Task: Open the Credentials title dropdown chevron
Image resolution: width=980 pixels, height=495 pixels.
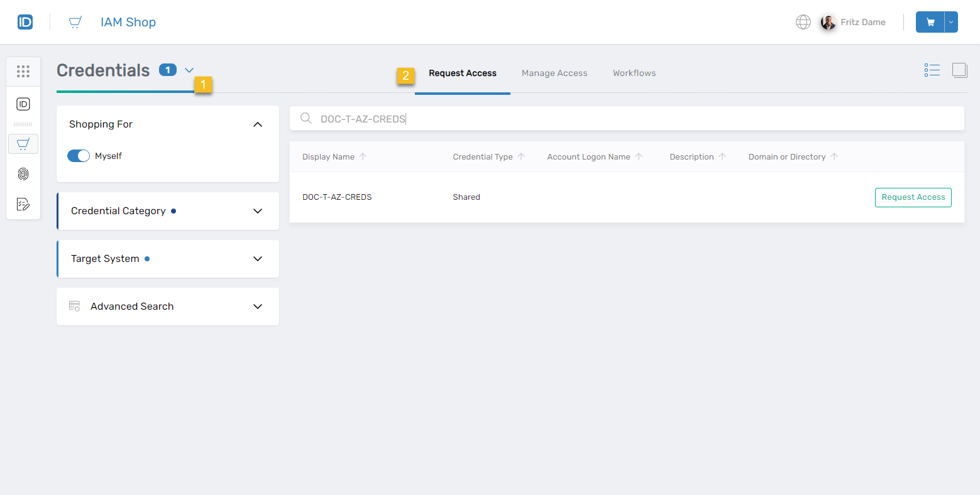Action: pyautogui.click(x=189, y=70)
